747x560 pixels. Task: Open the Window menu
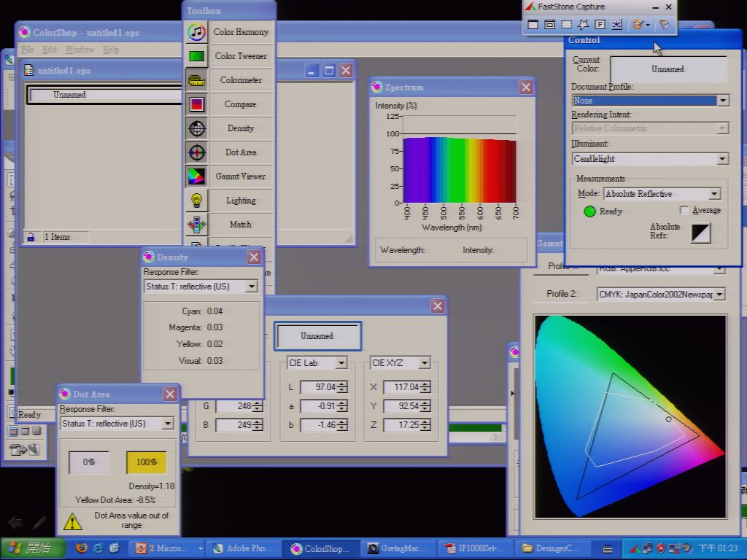pyautogui.click(x=80, y=50)
